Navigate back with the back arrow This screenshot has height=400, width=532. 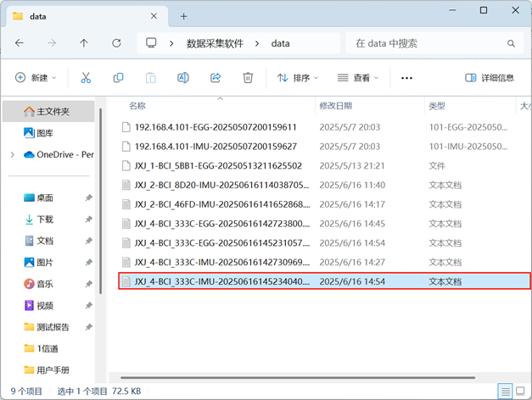(x=20, y=43)
